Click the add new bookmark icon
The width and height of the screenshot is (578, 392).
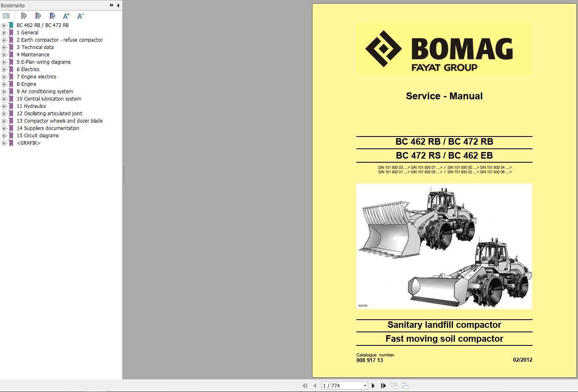38,16
